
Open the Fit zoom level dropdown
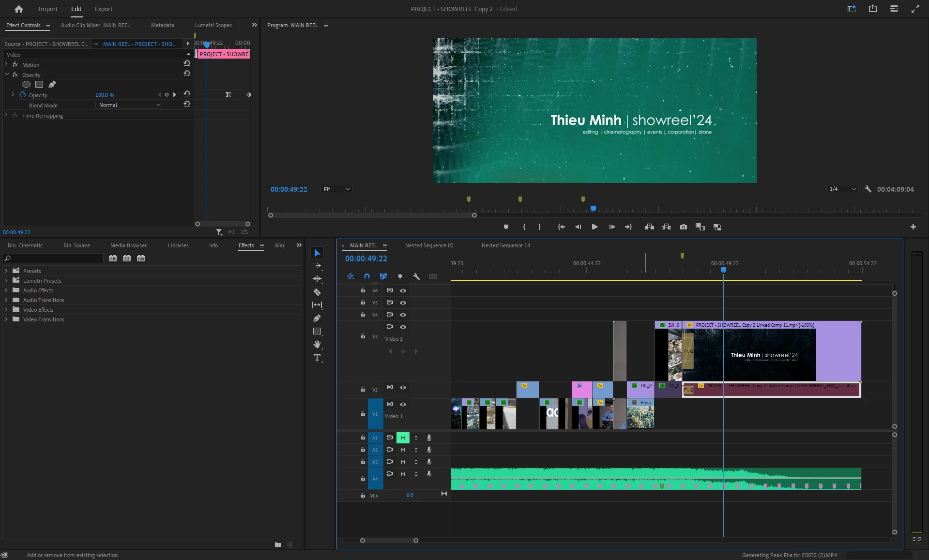tap(336, 189)
